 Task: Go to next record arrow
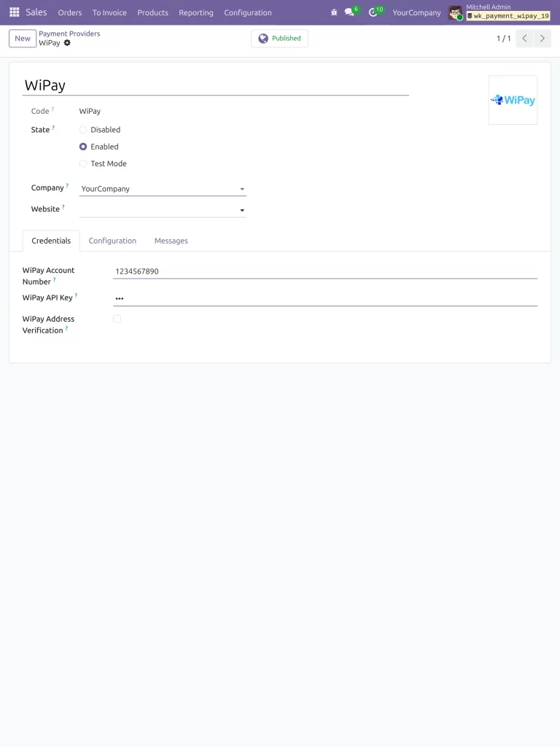pos(542,39)
